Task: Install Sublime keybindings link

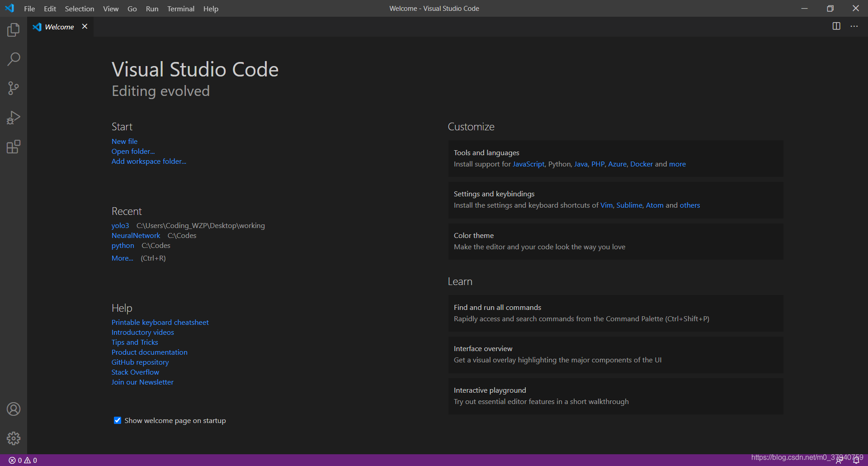Action: [629, 205]
